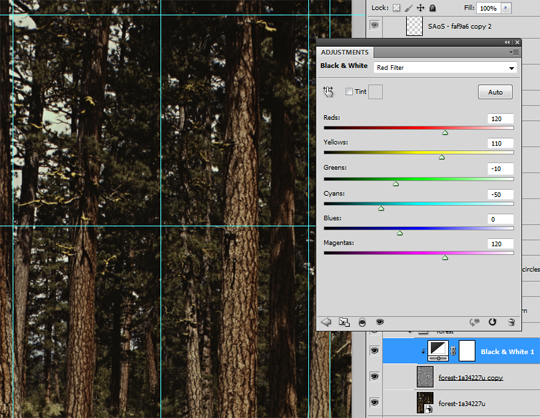The height and width of the screenshot is (418, 540).
Task: Select the forest-1a34227u copy layer name
Action: [x=470, y=378]
